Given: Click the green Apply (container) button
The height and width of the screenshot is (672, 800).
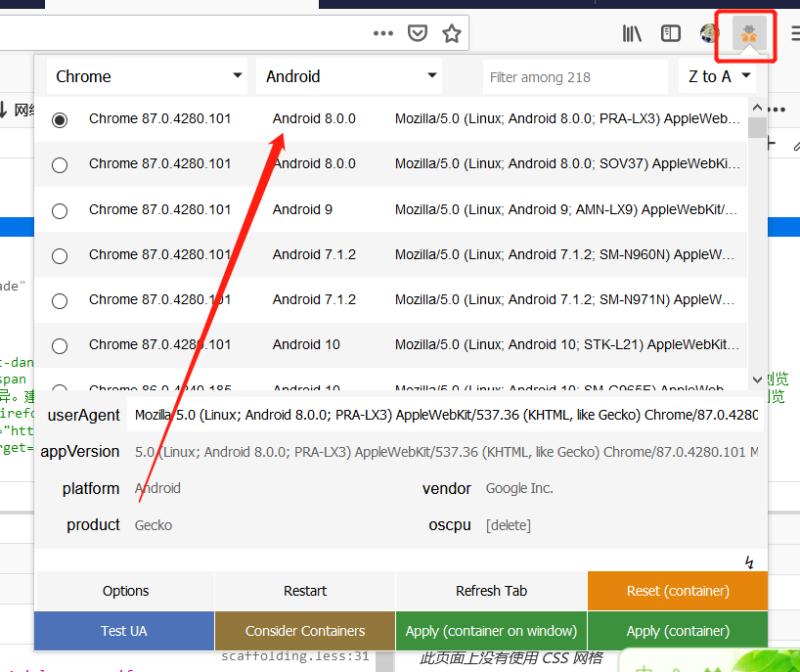Looking at the screenshot, I should pos(678,631).
